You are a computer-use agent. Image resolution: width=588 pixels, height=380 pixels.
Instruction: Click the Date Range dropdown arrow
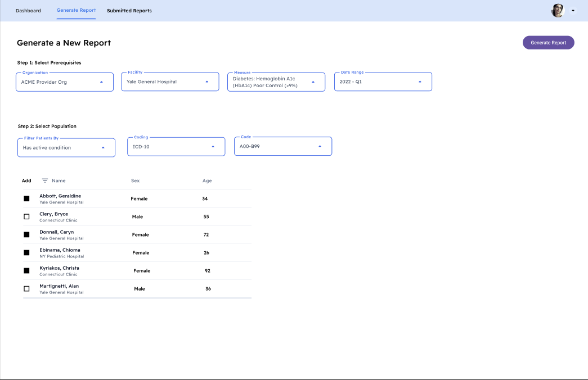pyautogui.click(x=420, y=81)
